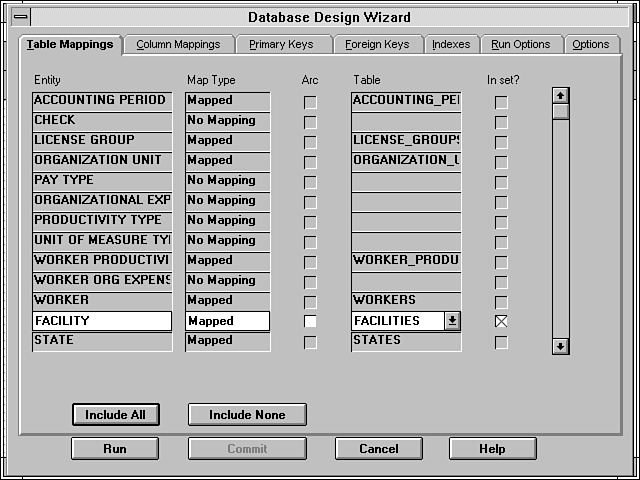Image resolution: width=640 pixels, height=480 pixels.
Task: Go to the Foreign Keys tab
Action: tap(377, 45)
